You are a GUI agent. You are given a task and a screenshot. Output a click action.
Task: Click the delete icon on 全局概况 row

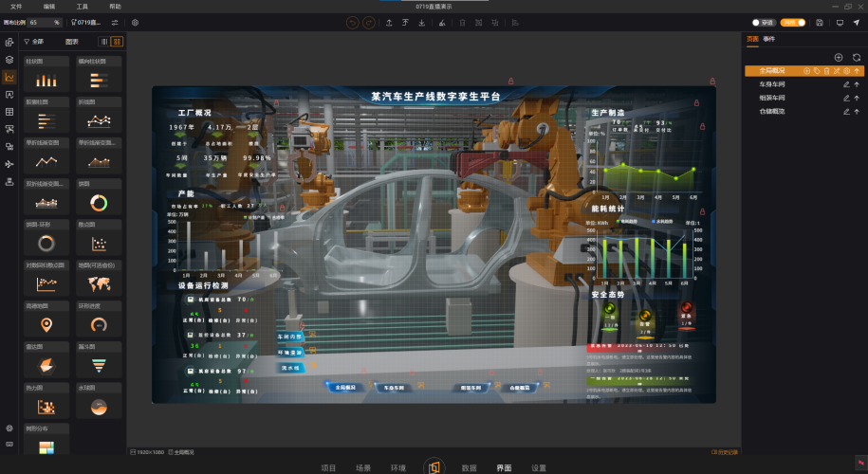click(x=826, y=71)
